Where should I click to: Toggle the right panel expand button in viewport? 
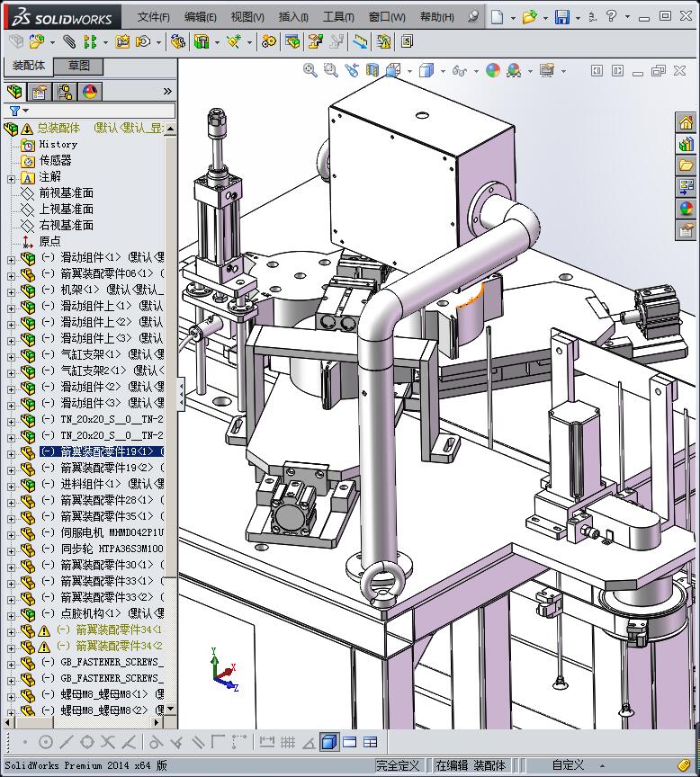[x=618, y=71]
